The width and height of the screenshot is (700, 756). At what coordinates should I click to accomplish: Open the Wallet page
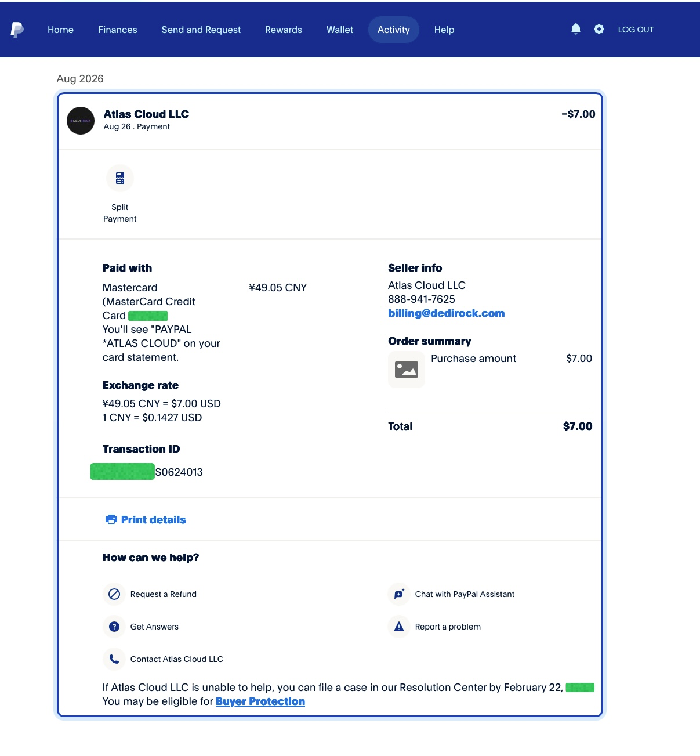[x=340, y=30]
